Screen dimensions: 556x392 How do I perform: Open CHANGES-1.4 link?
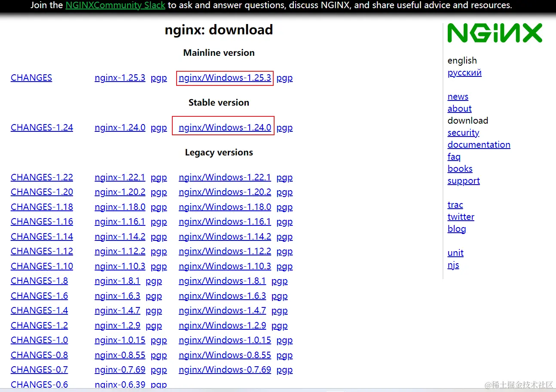(x=39, y=310)
